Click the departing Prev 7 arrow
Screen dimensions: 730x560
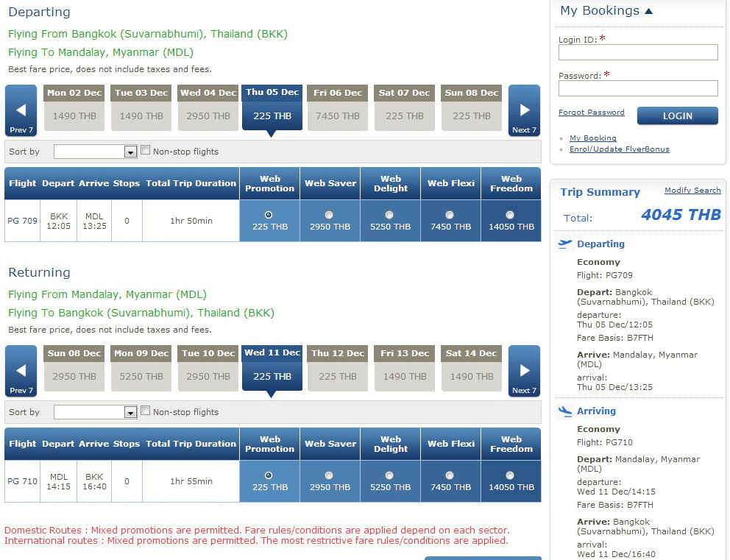click(21, 110)
